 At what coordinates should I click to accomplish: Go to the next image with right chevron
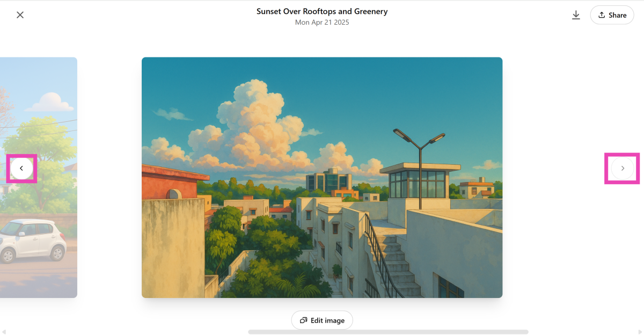tap(623, 169)
